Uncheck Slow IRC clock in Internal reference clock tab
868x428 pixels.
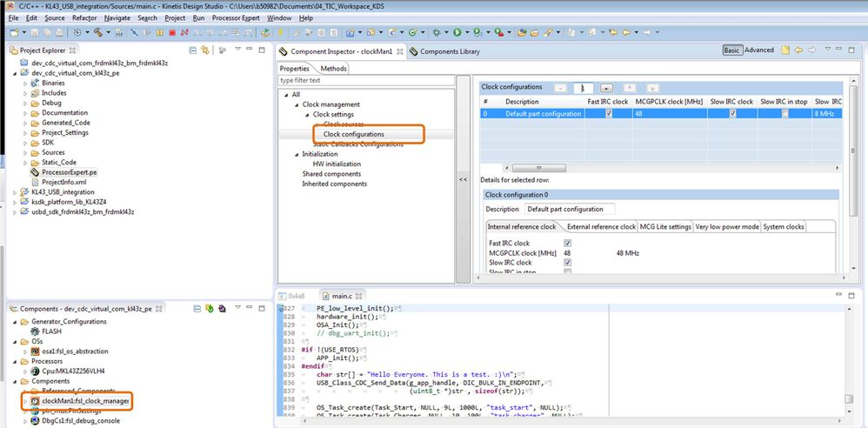567,263
